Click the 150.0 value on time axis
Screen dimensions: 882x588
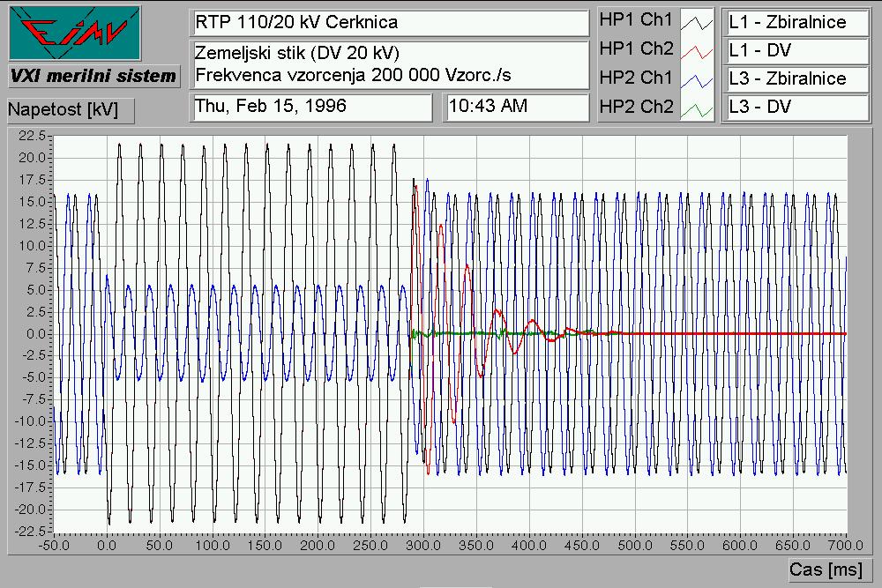tap(265, 546)
